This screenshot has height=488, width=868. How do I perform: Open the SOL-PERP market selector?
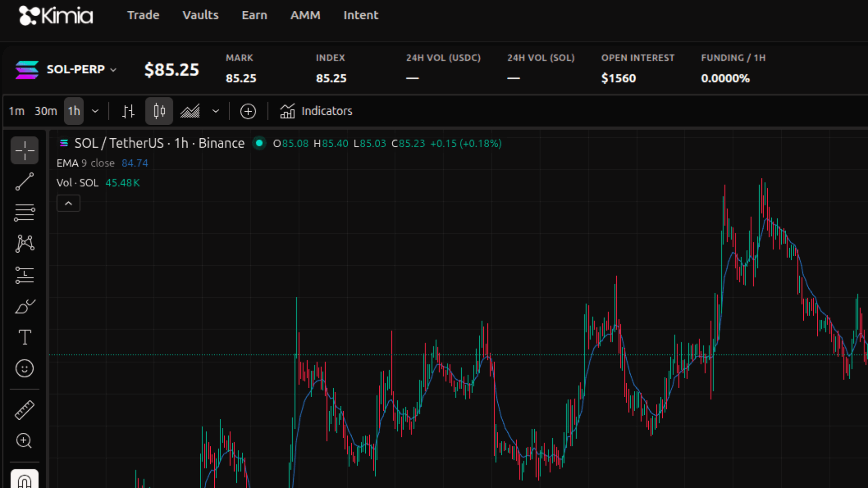click(x=80, y=70)
